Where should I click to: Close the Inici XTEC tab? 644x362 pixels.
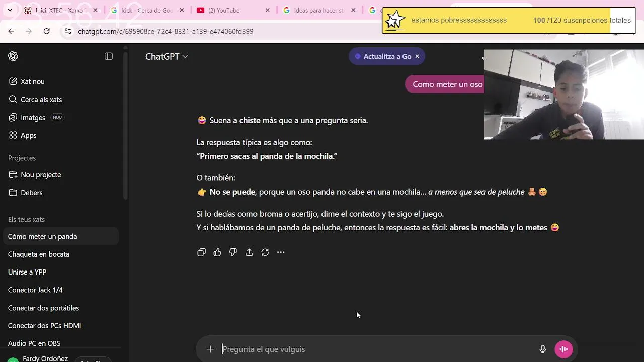tap(95, 10)
